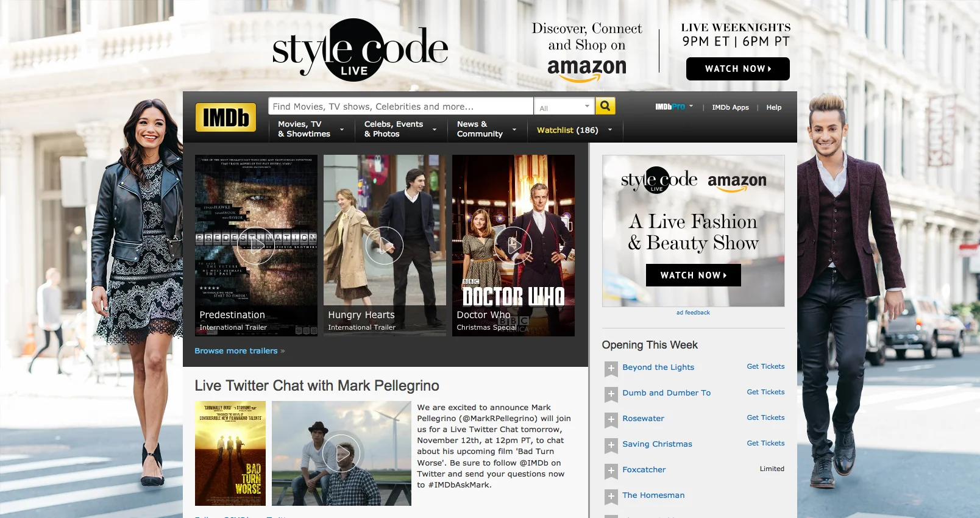Click the search magnifier button

[x=605, y=106]
